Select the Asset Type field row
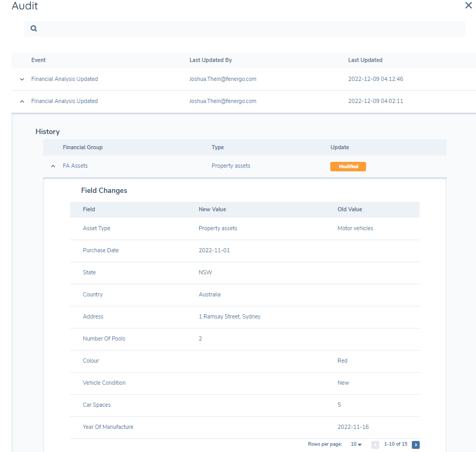This screenshot has width=476, height=452. click(97, 229)
